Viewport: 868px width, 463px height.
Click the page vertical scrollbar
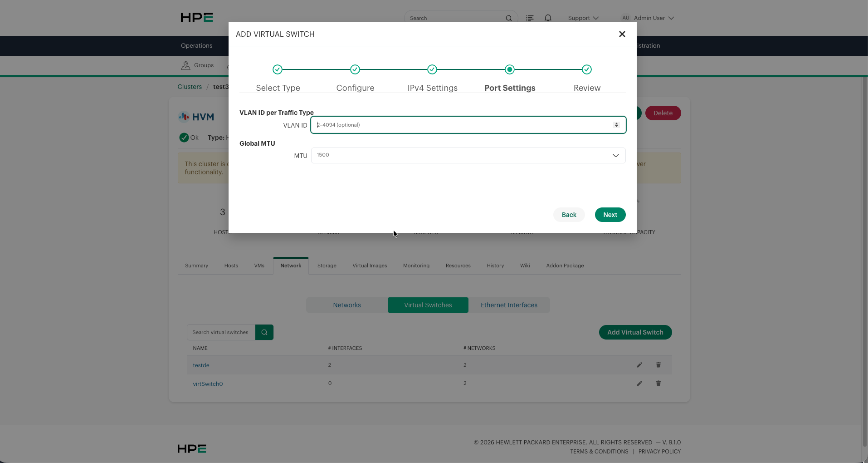tap(864, 261)
